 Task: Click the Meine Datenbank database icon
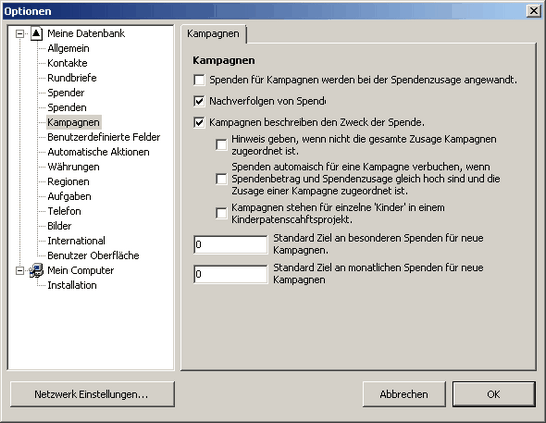[37, 34]
